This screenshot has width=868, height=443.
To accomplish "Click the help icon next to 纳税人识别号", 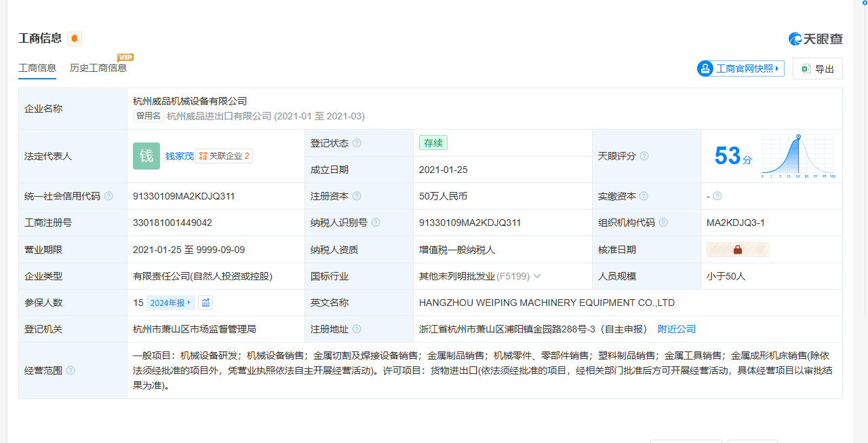I will (x=376, y=223).
